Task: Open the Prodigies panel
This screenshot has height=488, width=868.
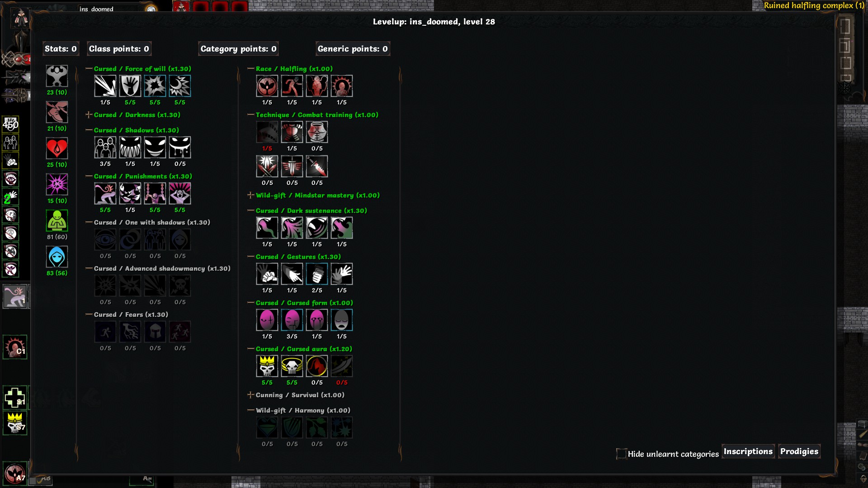Action: [799, 451]
